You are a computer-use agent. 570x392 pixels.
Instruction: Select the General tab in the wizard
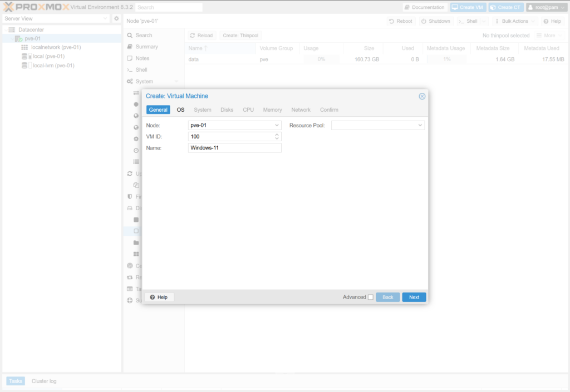pyautogui.click(x=158, y=110)
